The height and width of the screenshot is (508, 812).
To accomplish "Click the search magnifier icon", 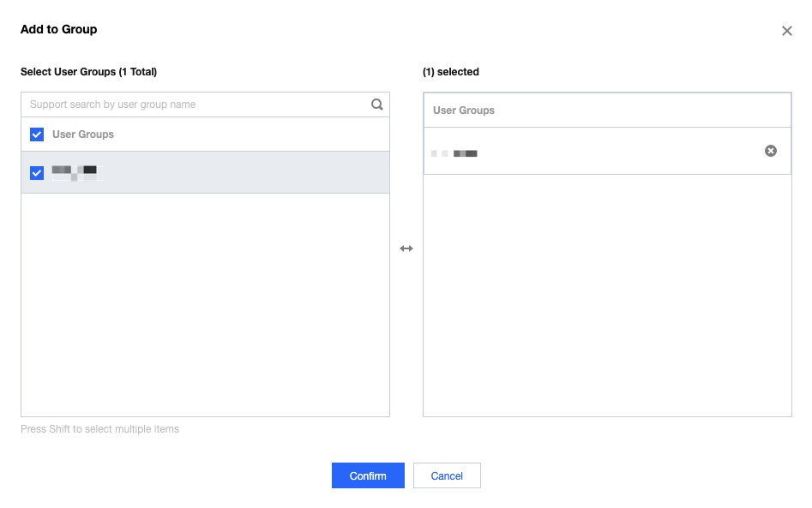I will click(x=376, y=105).
